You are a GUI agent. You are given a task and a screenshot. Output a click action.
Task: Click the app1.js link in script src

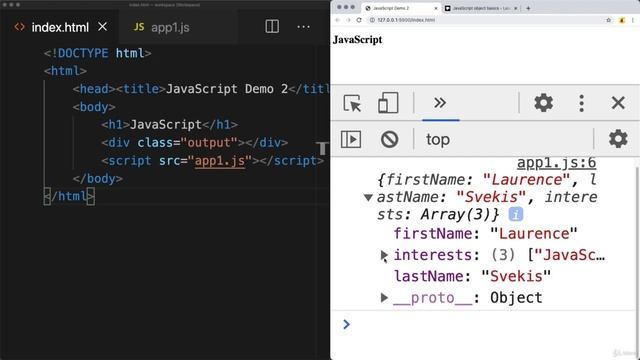(x=220, y=161)
